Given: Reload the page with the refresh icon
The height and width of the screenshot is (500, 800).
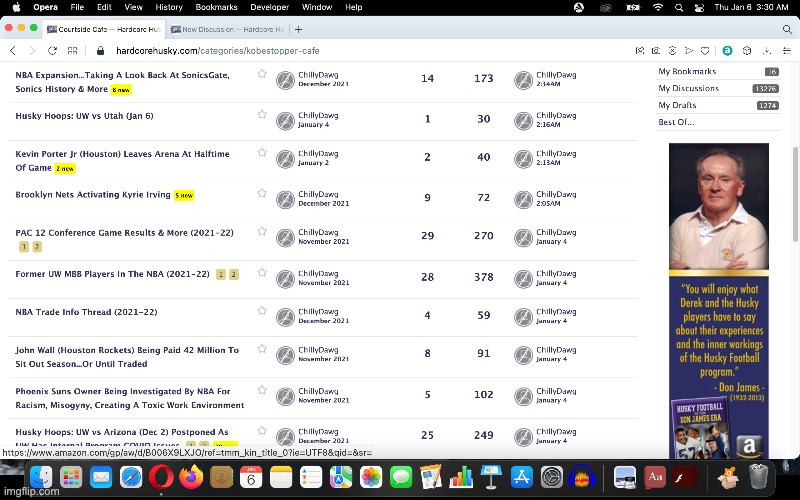Looking at the screenshot, I should point(52,50).
